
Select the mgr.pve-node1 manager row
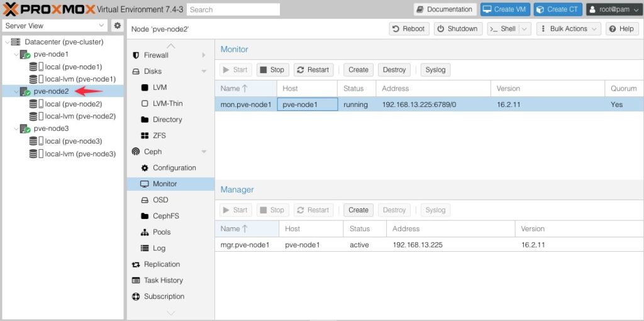tap(429, 245)
